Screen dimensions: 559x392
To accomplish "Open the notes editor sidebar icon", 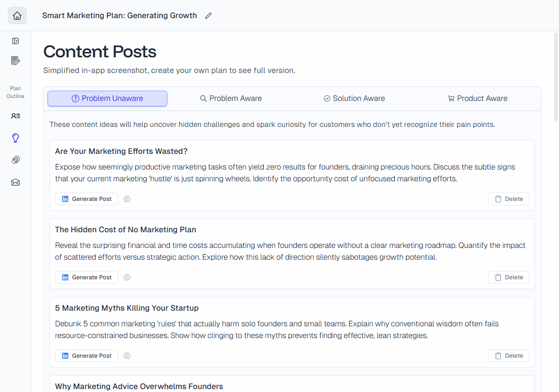I will (15, 61).
